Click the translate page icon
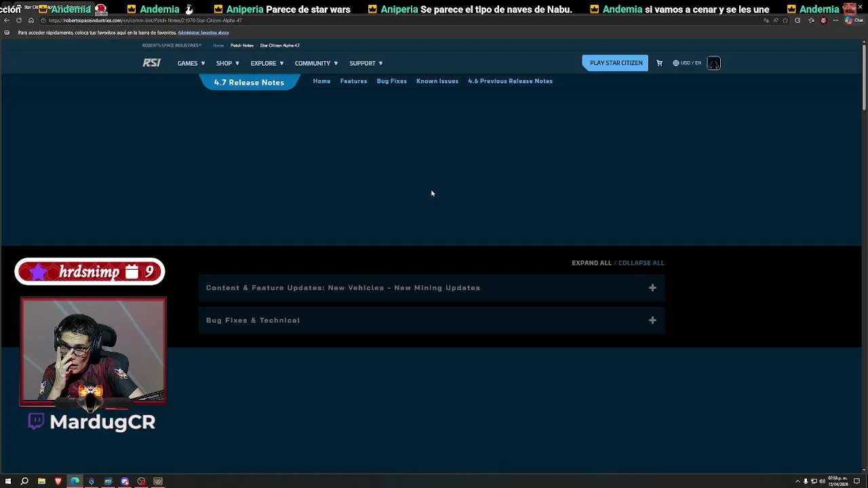Image resolution: width=868 pixels, height=488 pixels. [767, 20]
